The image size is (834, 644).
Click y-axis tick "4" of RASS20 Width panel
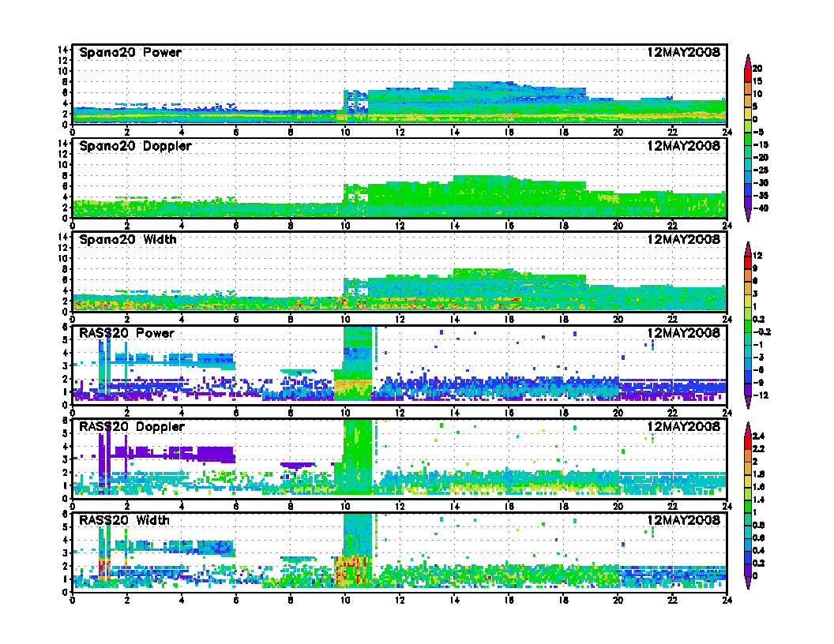pyautogui.click(x=66, y=540)
